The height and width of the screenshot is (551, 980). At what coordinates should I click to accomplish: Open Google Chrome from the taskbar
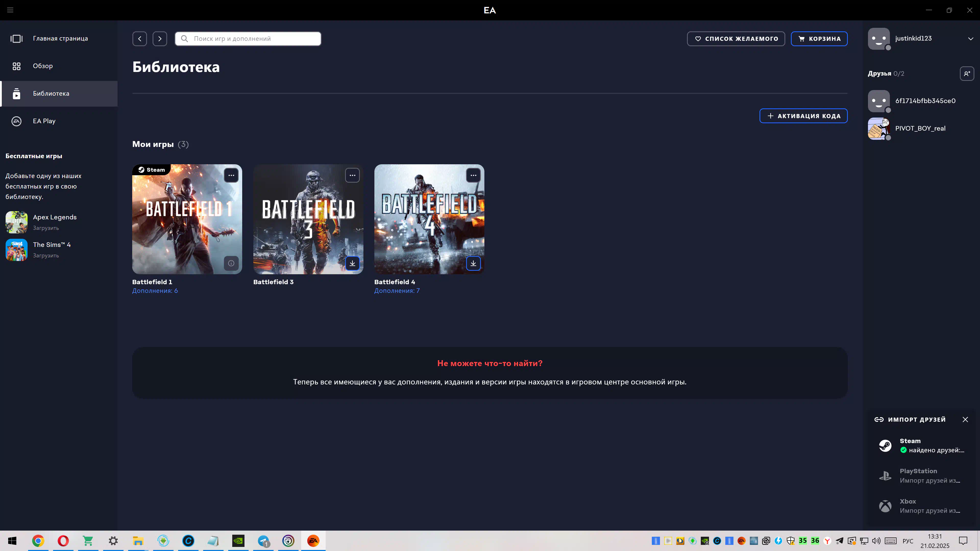38,541
